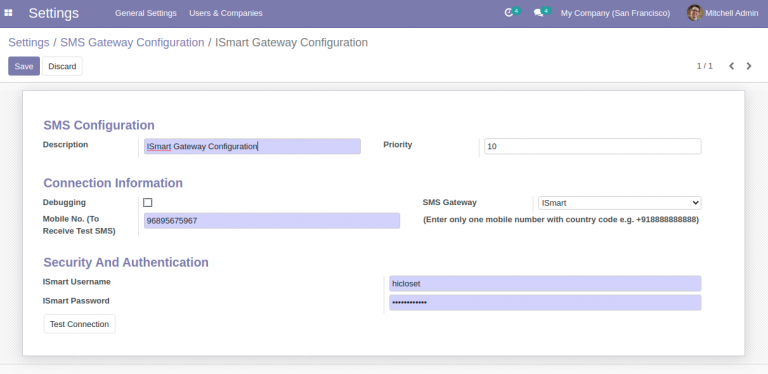Click the ISmart Username field
Viewport: 768px width, 374px height.
pyautogui.click(x=545, y=283)
